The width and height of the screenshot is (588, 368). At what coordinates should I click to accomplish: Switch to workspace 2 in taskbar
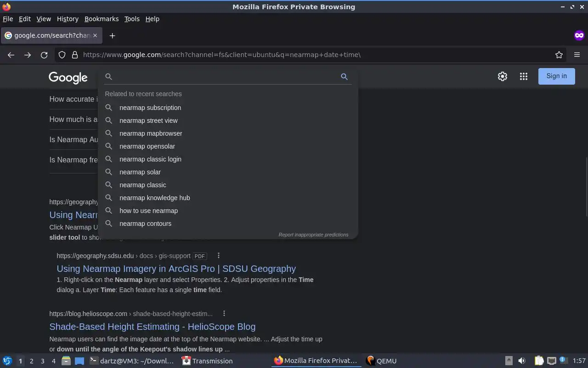point(31,361)
